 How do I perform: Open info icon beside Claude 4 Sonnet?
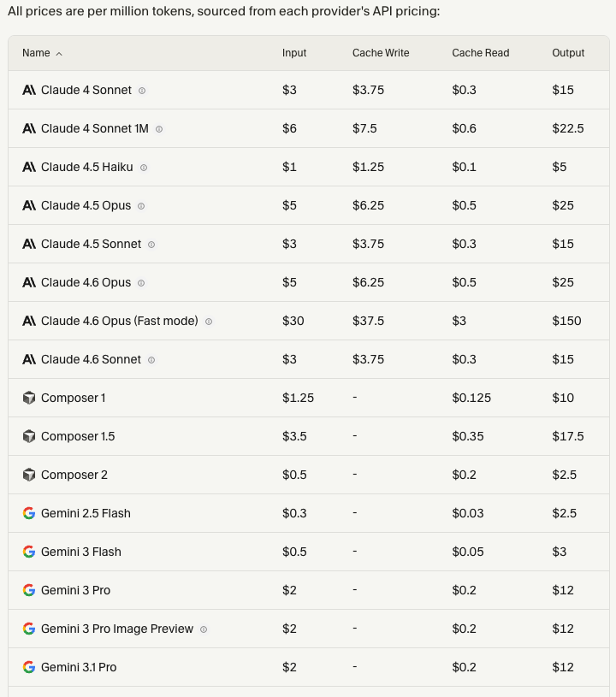pos(142,91)
